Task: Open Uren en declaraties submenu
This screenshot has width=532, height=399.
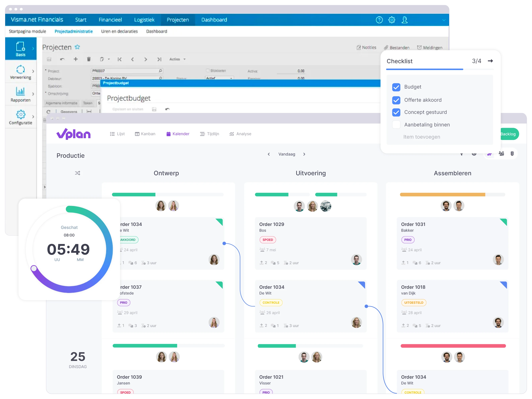Action: pos(119,32)
